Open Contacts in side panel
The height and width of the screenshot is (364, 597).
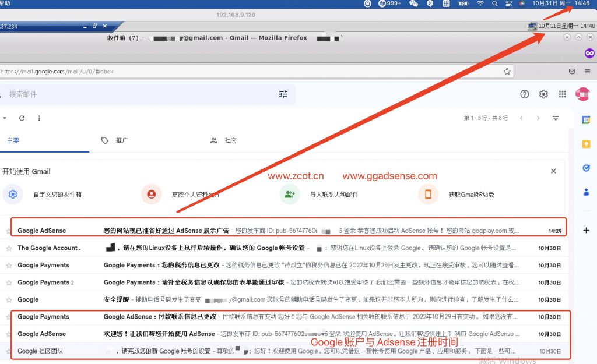click(x=586, y=192)
